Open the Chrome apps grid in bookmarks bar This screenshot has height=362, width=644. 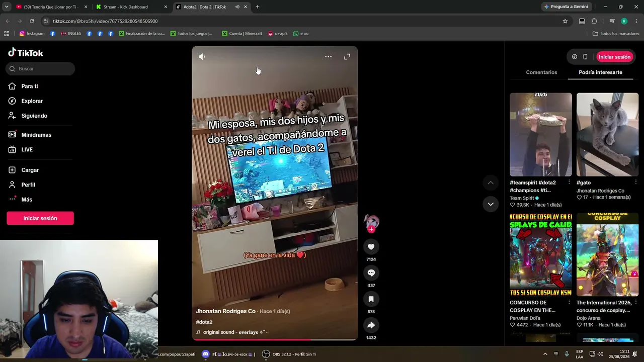tap(7, 34)
